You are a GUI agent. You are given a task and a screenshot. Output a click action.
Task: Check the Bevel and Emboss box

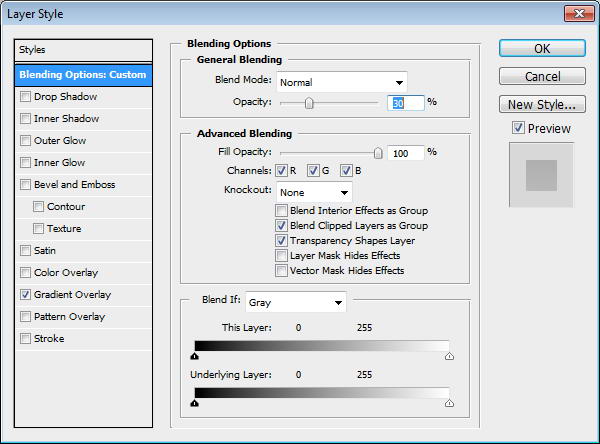25,184
